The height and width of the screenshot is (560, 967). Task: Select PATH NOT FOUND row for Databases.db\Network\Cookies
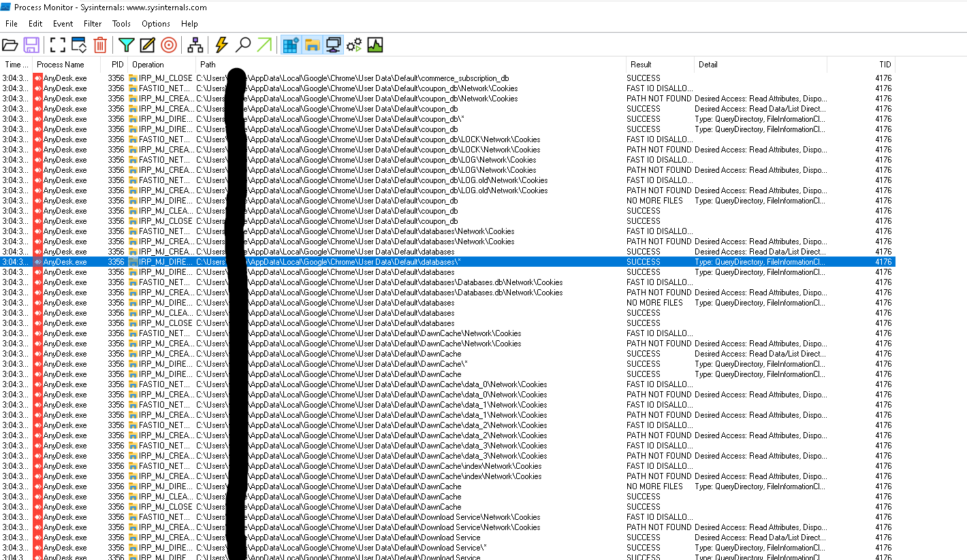point(447,293)
